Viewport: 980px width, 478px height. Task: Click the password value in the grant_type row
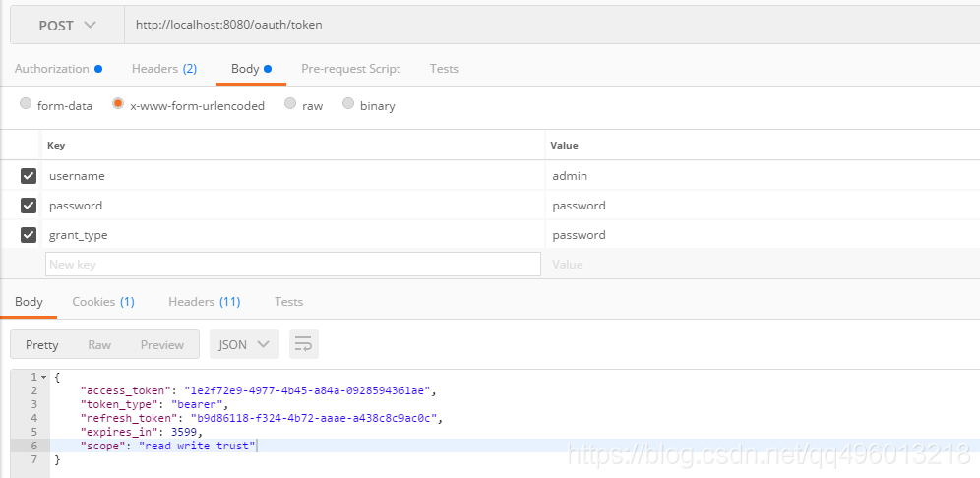click(763, 234)
